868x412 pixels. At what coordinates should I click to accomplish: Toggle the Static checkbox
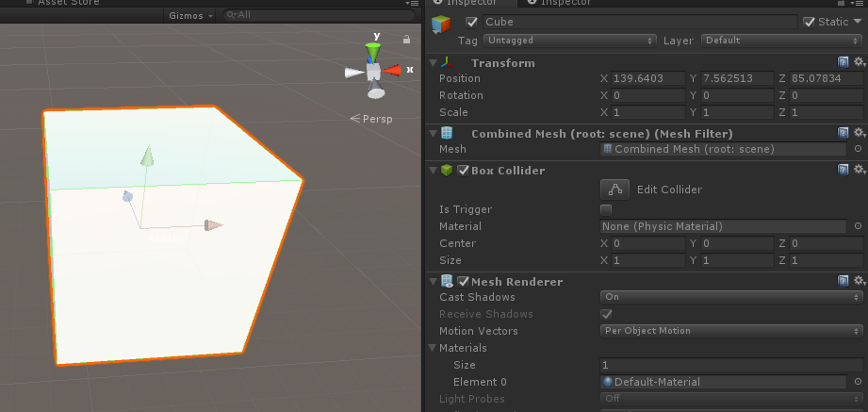(809, 22)
